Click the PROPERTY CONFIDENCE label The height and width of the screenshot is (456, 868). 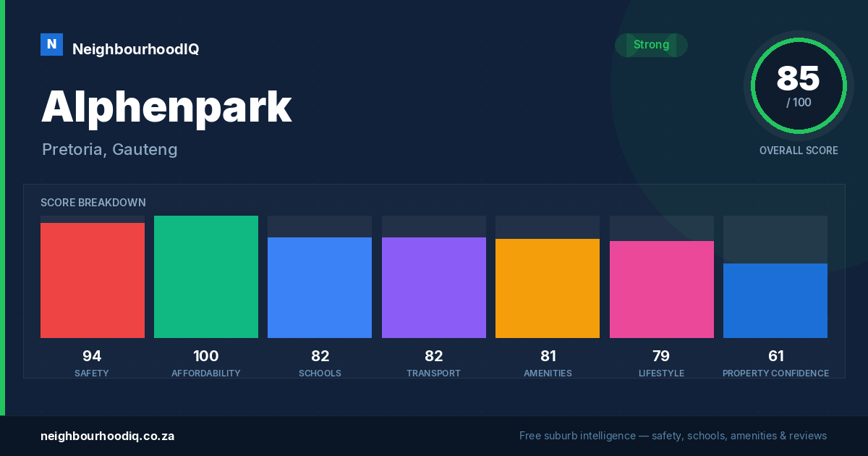click(775, 373)
